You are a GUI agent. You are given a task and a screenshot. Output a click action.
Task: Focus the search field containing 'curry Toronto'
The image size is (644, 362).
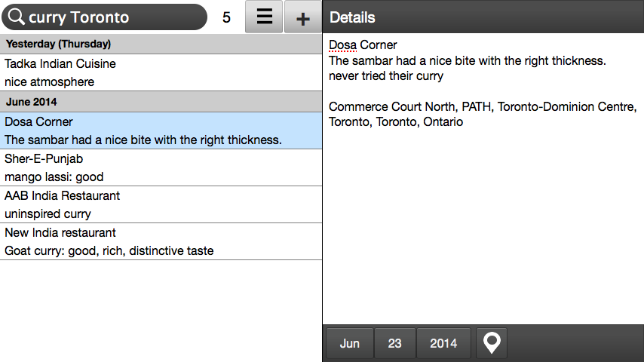tap(113, 17)
